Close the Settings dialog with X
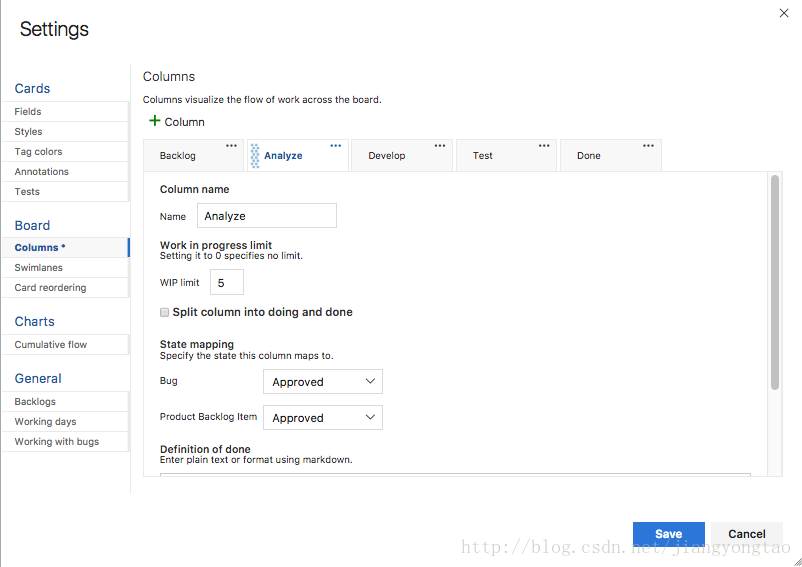Screen dimensions: 802x567 tap(784, 13)
